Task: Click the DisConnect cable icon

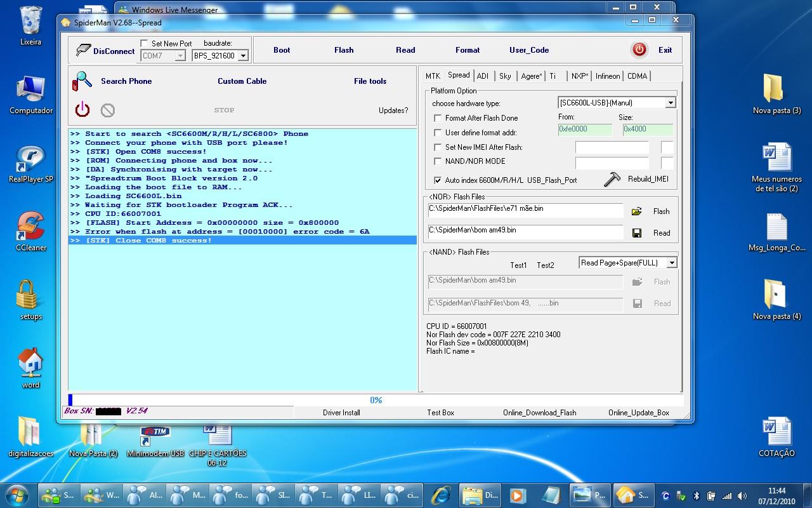Action: (x=83, y=50)
